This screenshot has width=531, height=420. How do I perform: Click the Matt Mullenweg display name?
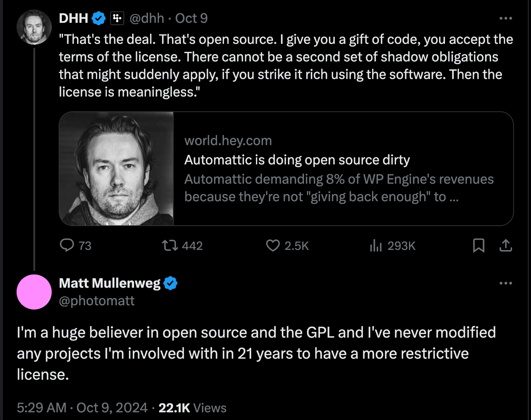coord(110,283)
